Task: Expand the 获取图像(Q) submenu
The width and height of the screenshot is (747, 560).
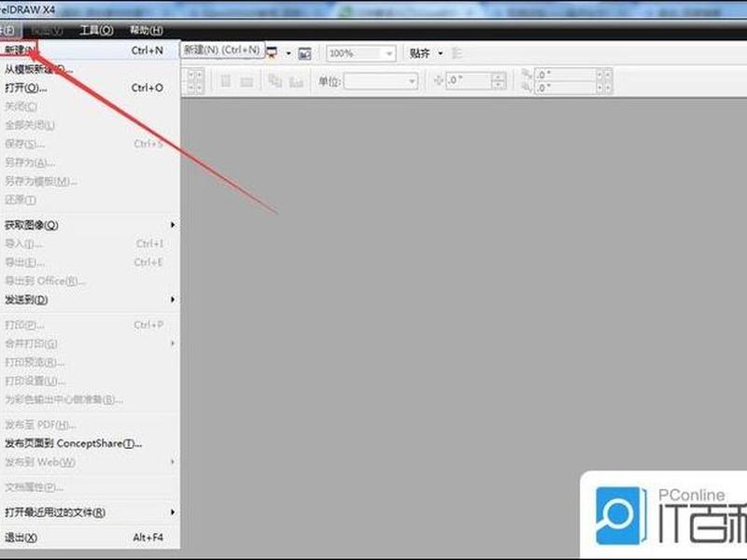Action: [90, 225]
